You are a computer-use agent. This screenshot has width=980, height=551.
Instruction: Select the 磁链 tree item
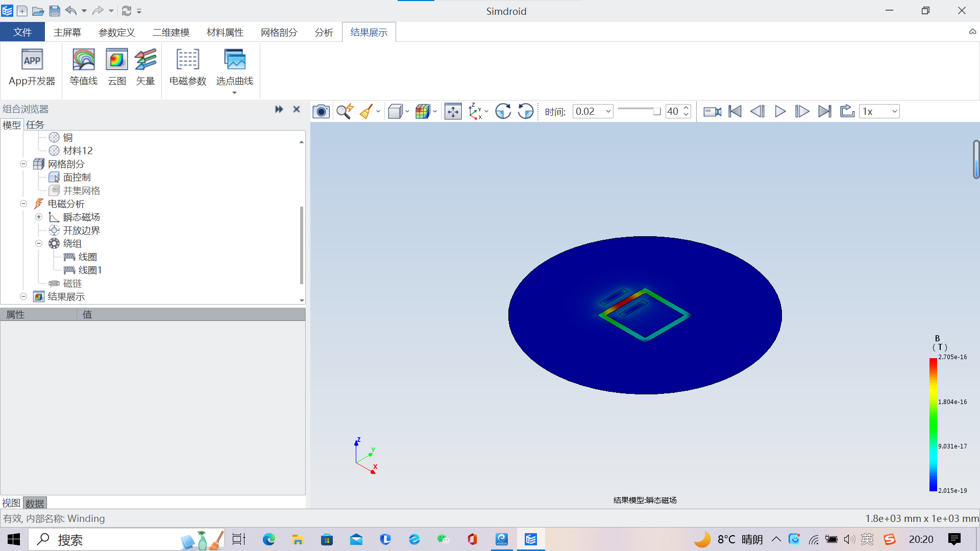coord(72,283)
